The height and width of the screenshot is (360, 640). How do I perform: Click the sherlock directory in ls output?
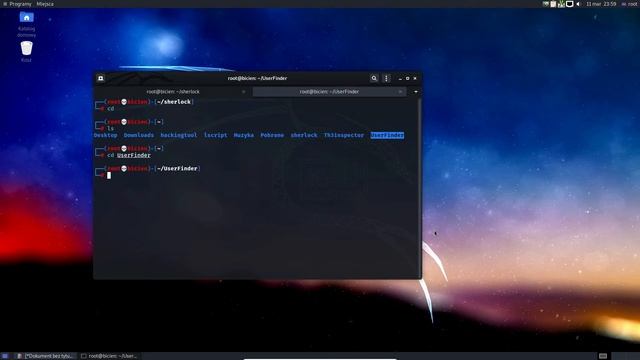[304, 135]
